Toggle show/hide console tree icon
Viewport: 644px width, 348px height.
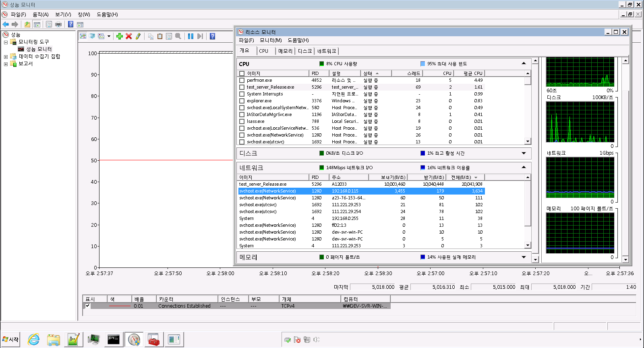[37, 24]
